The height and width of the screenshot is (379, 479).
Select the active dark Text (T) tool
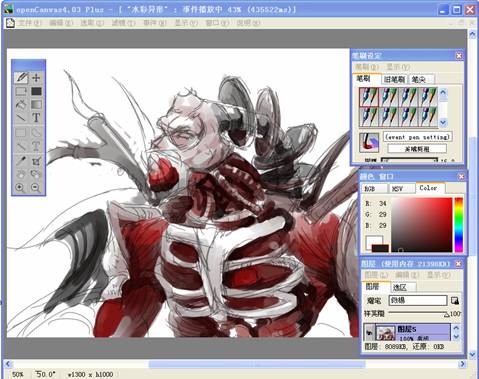(x=36, y=118)
